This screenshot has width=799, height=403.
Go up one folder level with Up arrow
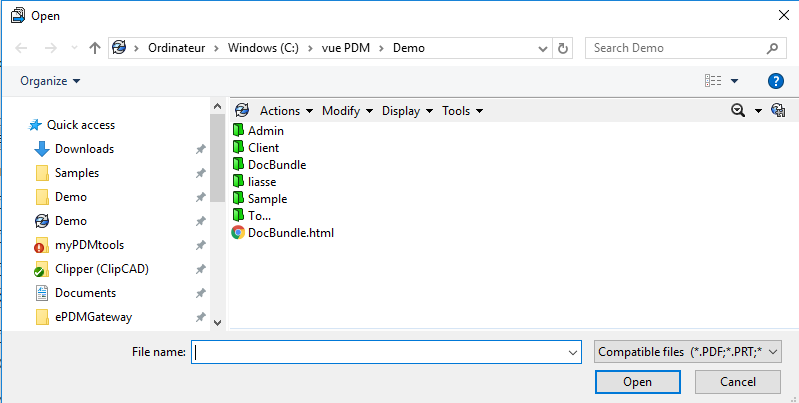95,48
